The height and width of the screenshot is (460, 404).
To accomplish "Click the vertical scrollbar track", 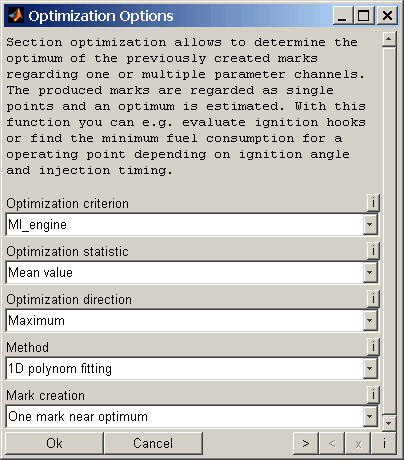I will [389, 231].
